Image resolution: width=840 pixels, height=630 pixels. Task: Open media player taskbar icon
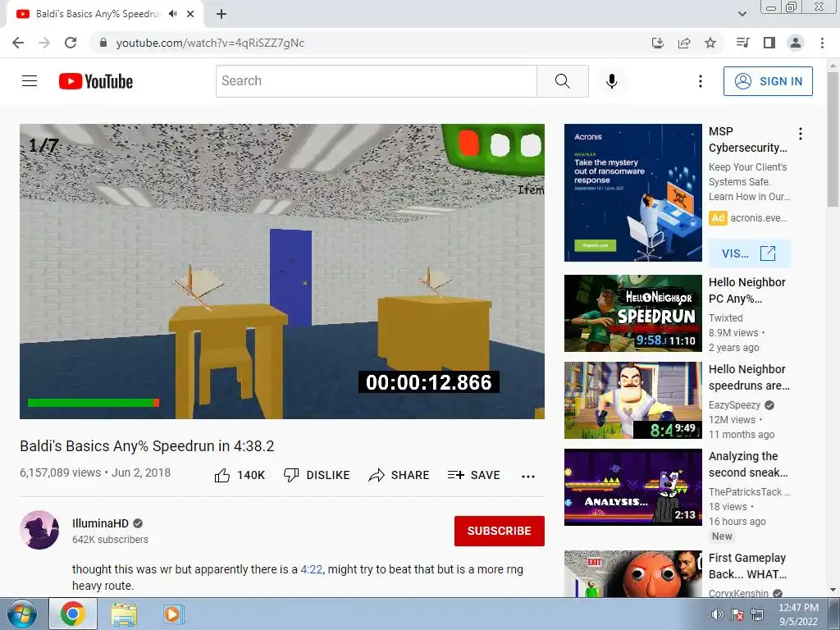click(x=172, y=614)
